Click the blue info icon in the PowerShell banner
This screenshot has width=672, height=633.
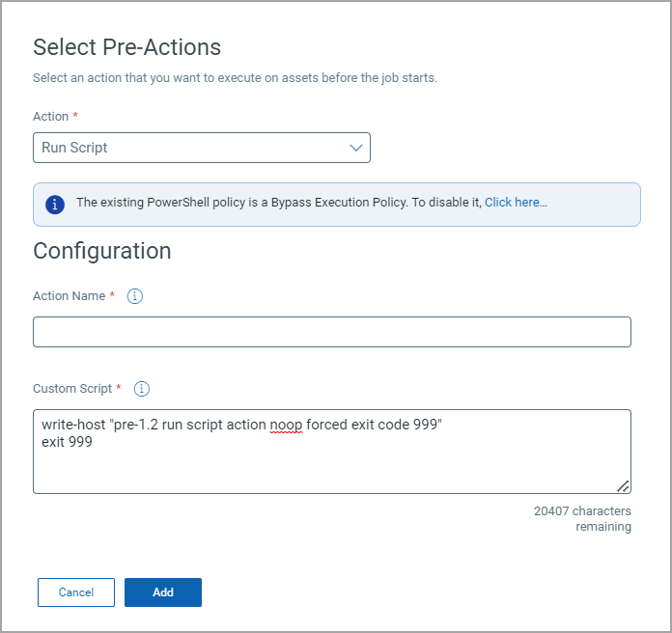point(56,204)
